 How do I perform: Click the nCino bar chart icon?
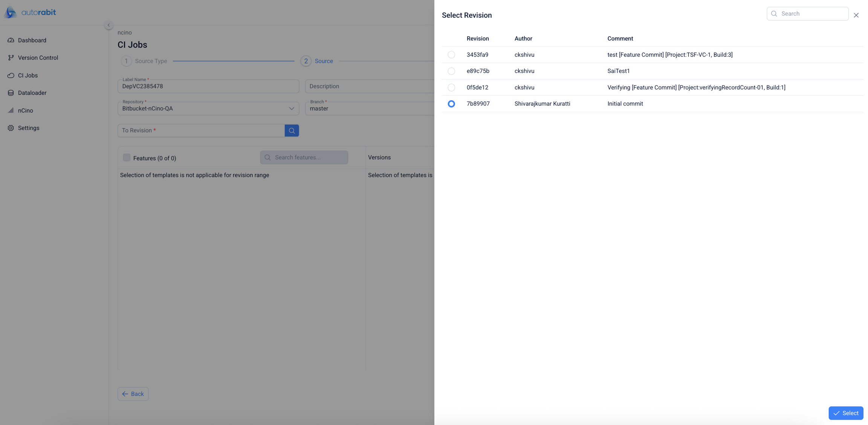coord(11,110)
